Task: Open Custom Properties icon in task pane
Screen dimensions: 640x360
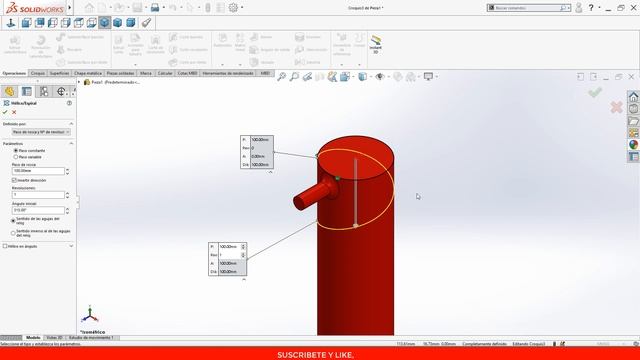Action: [633, 157]
